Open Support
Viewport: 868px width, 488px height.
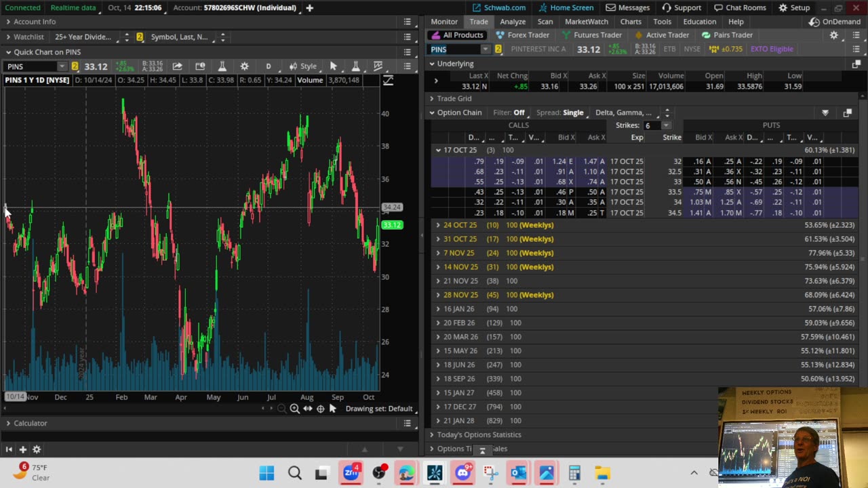click(x=682, y=7)
